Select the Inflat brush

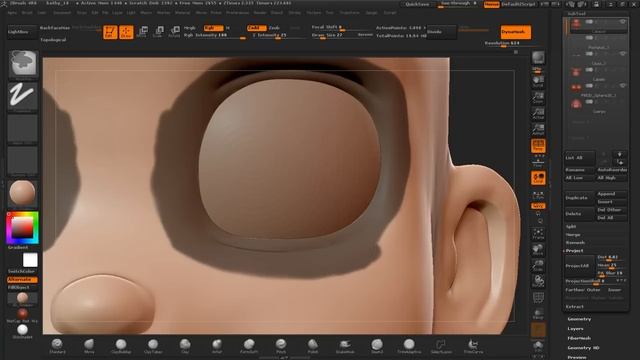pyautogui.click(x=217, y=346)
